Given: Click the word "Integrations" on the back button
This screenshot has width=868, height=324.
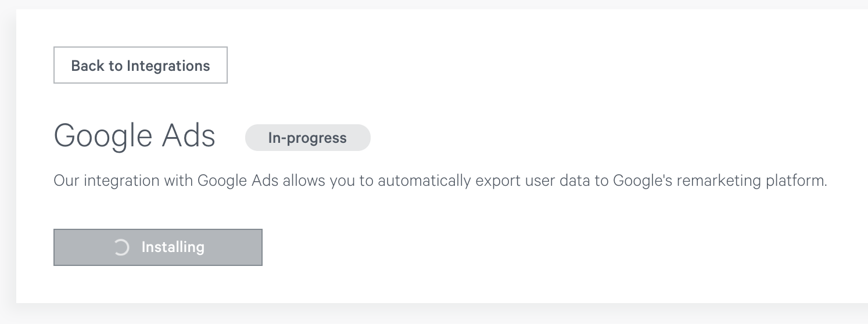Looking at the screenshot, I should [x=168, y=66].
